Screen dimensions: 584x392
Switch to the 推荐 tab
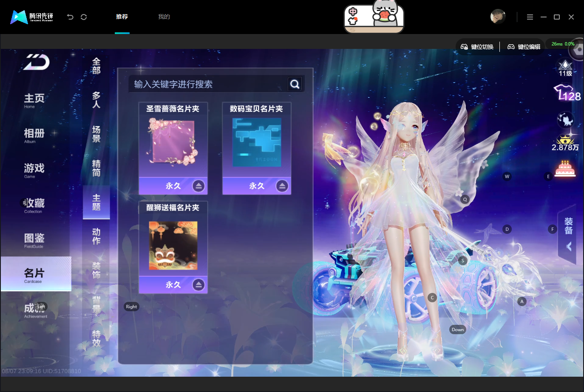click(x=122, y=17)
